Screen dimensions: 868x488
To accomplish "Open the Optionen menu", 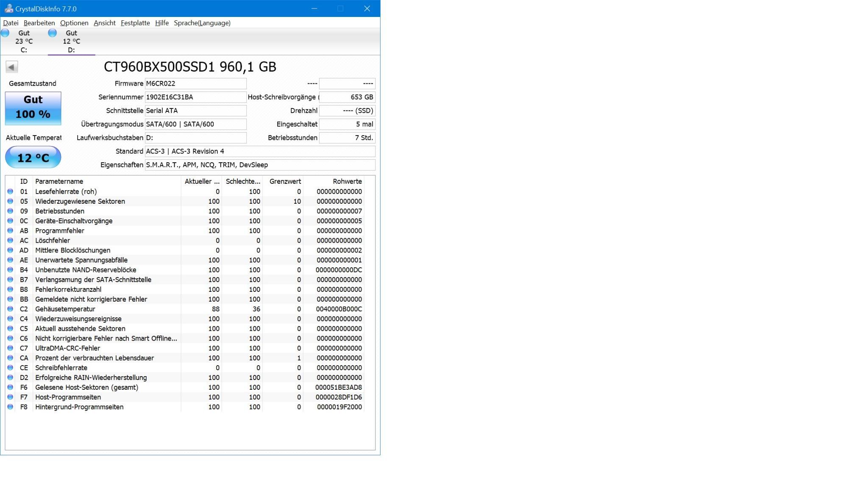I will coord(74,23).
